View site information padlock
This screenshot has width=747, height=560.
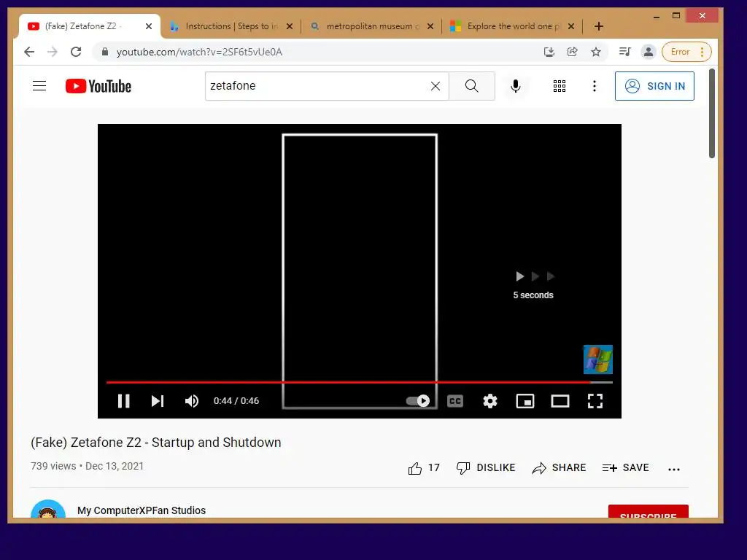pos(105,52)
